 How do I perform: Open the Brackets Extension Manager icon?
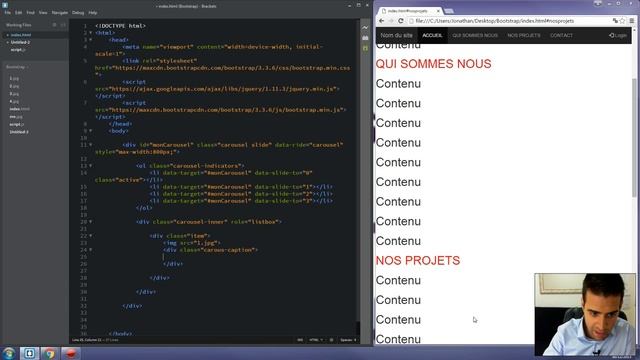pyautogui.click(x=365, y=38)
